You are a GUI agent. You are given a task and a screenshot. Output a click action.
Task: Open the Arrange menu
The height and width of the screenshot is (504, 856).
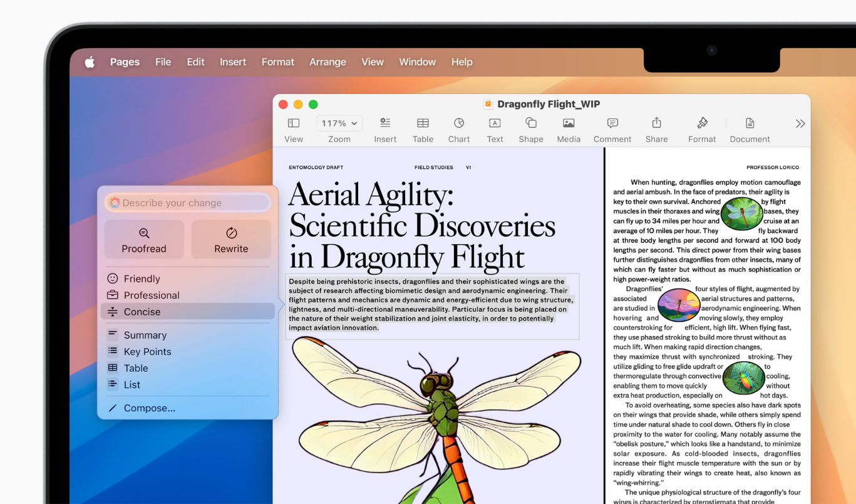coord(327,62)
